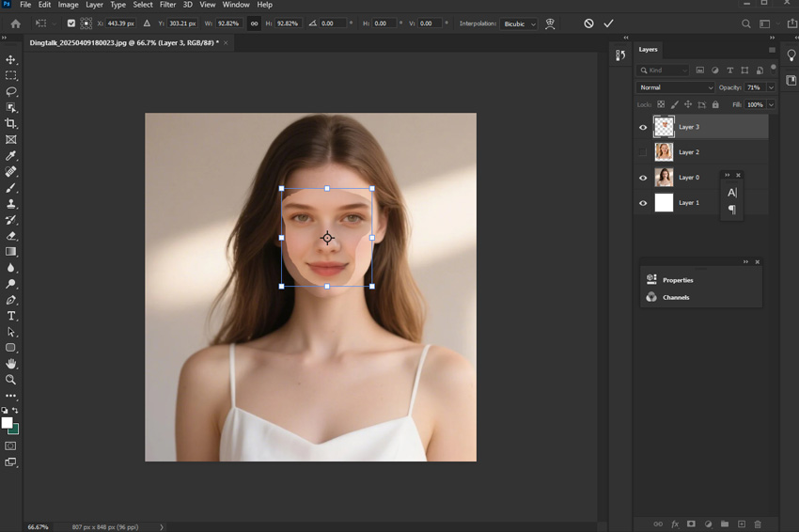
Task: Commit the transform with the checkmark
Action: click(x=608, y=23)
